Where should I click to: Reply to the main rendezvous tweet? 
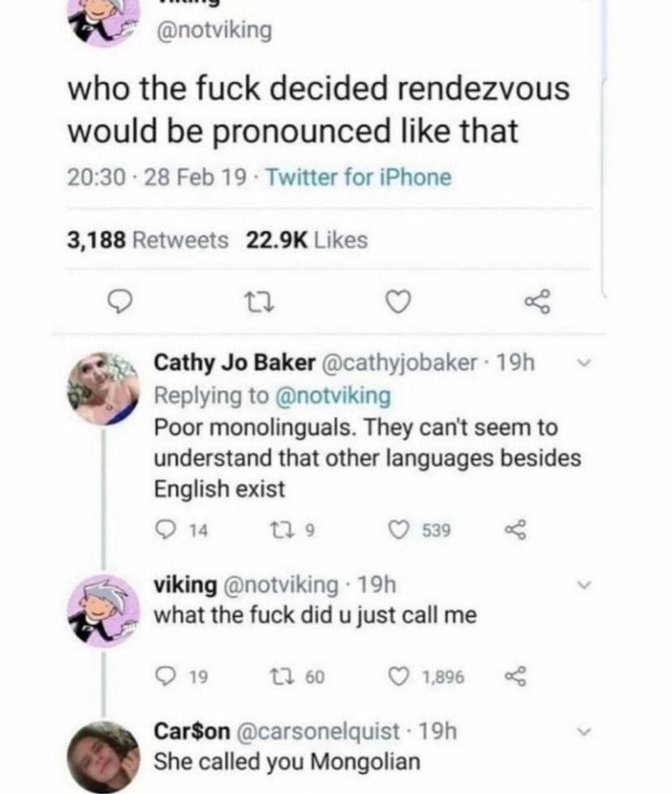coord(121,302)
